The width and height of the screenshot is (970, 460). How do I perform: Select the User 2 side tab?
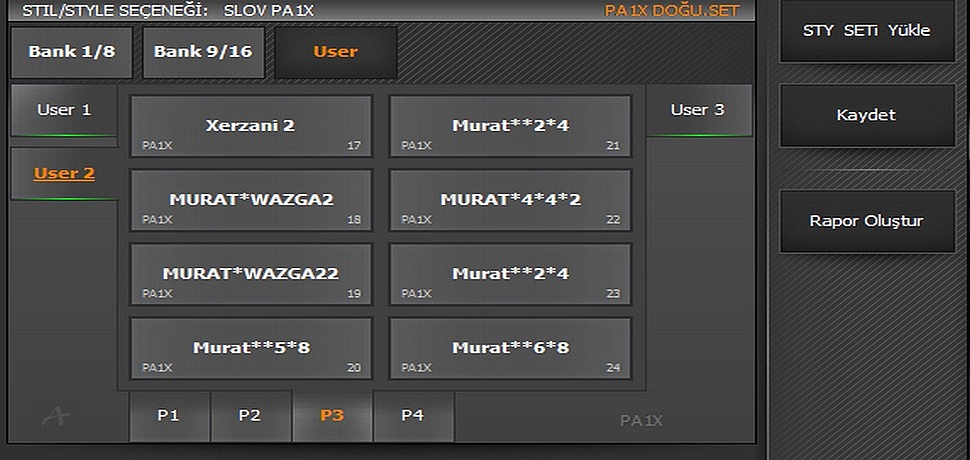click(64, 174)
